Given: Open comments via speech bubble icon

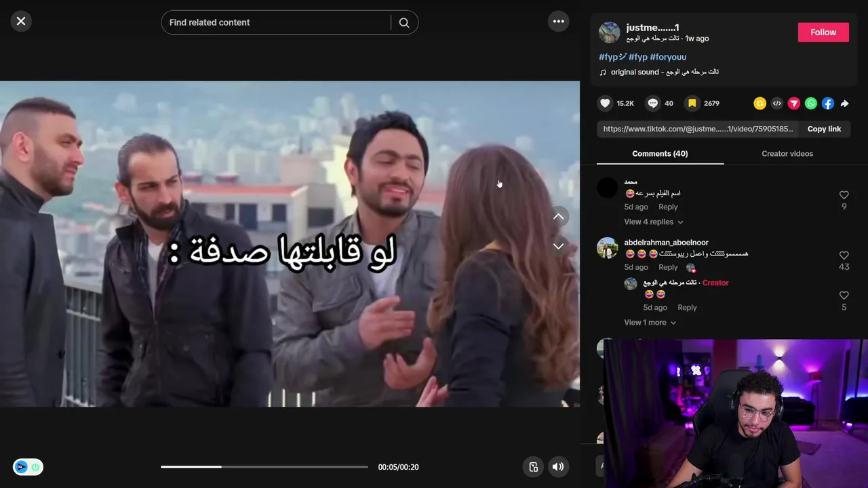Looking at the screenshot, I should (x=653, y=103).
